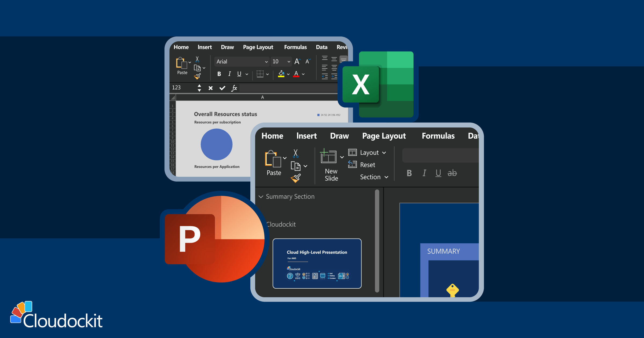Open the Formulas tab in Excel
This screenshot has height=338, width=644.
tap(295, 47)
